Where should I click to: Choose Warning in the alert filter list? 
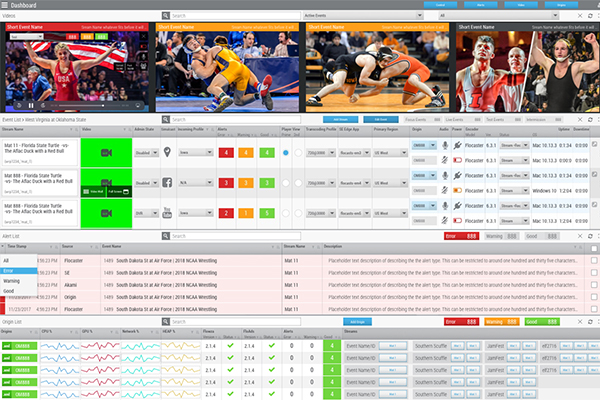[x=13, y=280]
